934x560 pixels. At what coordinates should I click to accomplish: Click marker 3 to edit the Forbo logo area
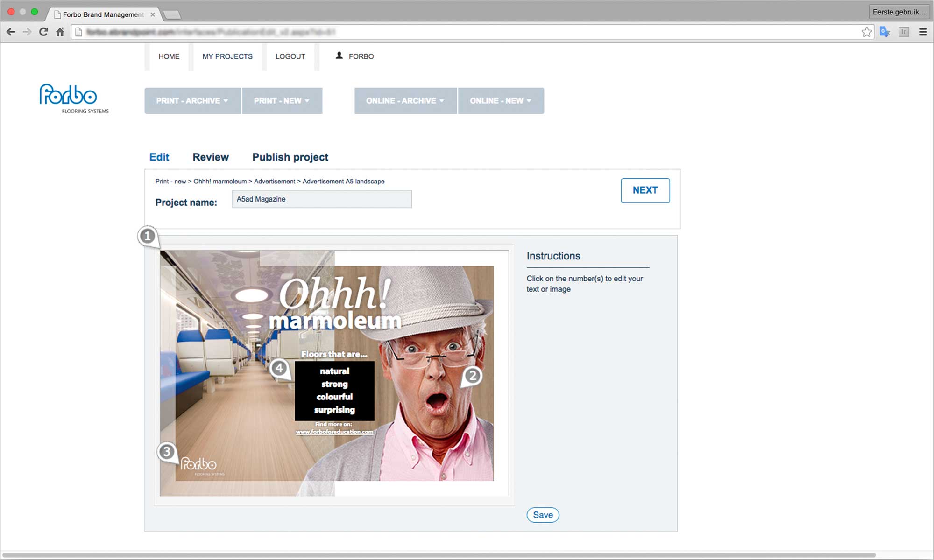pos(167,451)
